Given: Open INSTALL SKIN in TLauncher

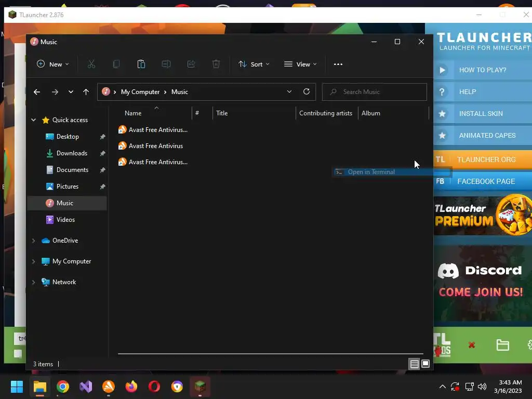Looking at the screenshot, I should point(483,114).
